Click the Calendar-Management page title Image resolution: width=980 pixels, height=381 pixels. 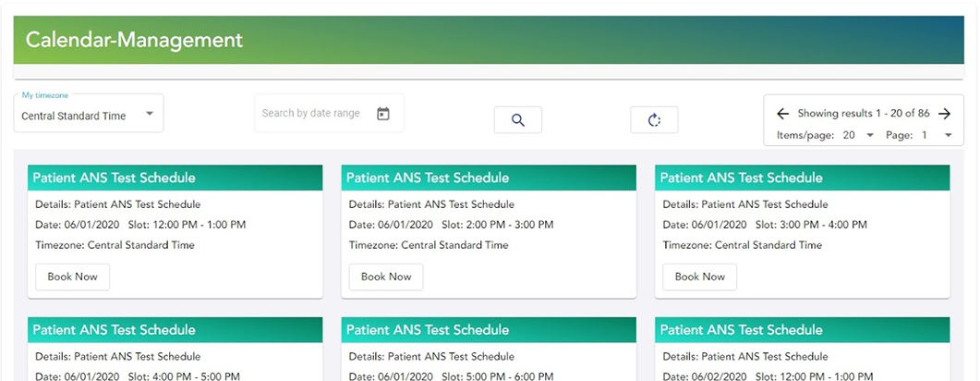pos(134,40)
